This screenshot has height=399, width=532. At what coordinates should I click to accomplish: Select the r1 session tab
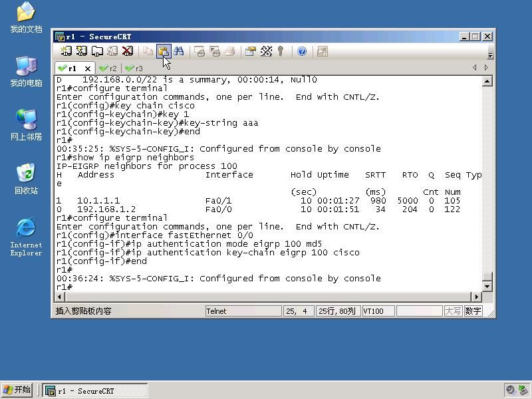pyautogui.click(x=72, y=68)
